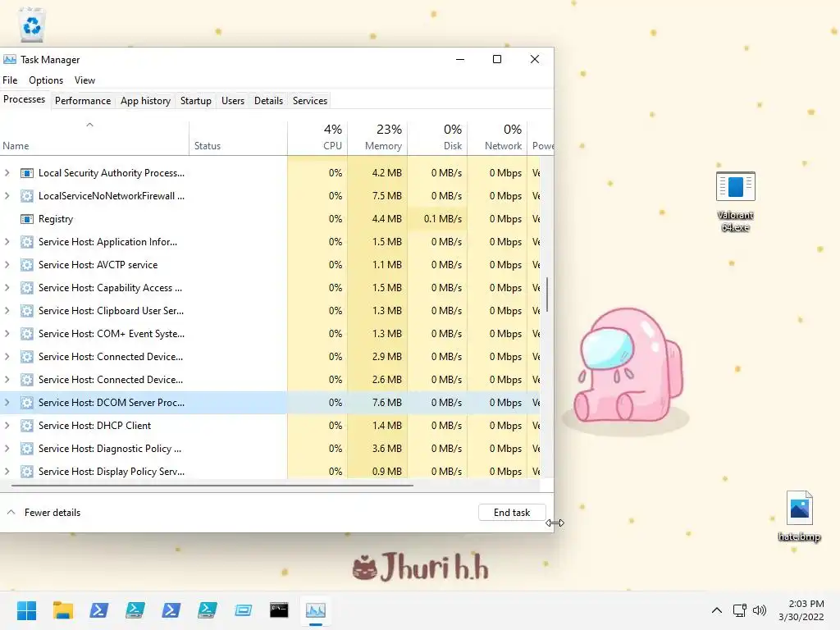Open File Explorer from the taskbar
The height and width of the screenshot is (630, 840).
pos(62,610)
